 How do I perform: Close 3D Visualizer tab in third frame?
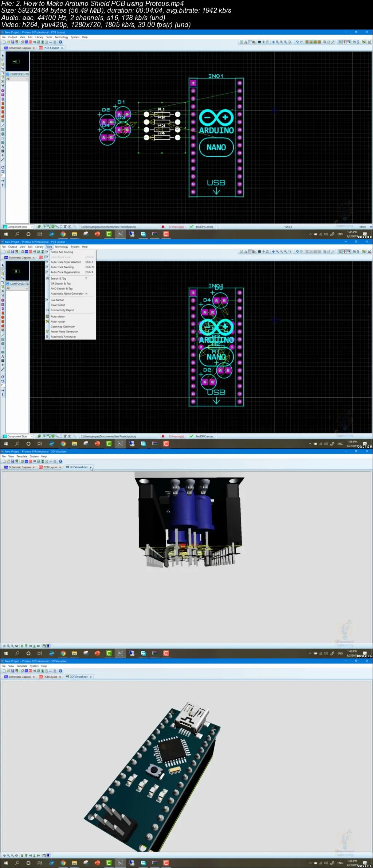pyautogui.click(x=91, y=467)
